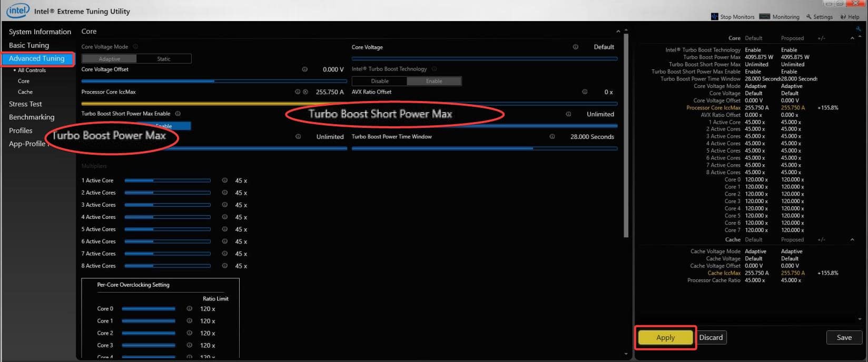The width and height of the screenshot is (868, 362).
Task: Set Core Voltage Mode to Adaptive
Action: (109, 59)
